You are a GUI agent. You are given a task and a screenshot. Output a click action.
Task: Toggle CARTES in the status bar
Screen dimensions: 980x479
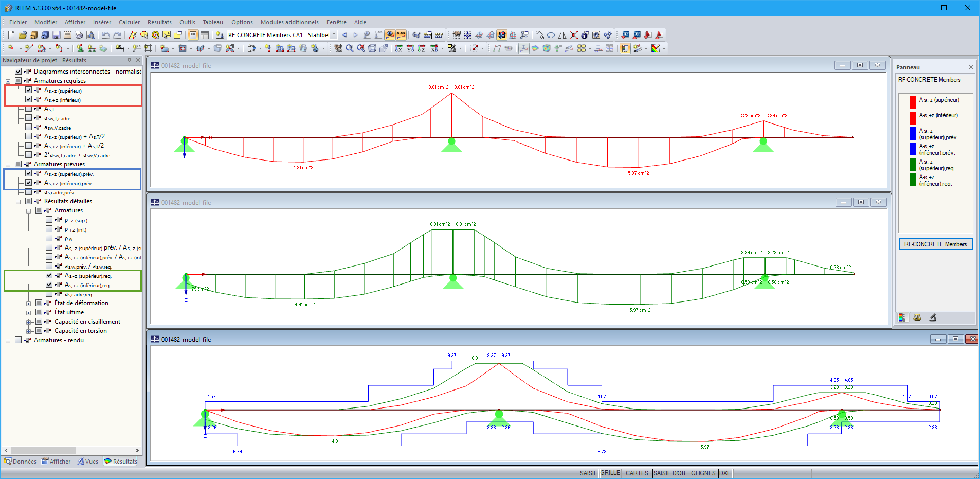point(637,473)
